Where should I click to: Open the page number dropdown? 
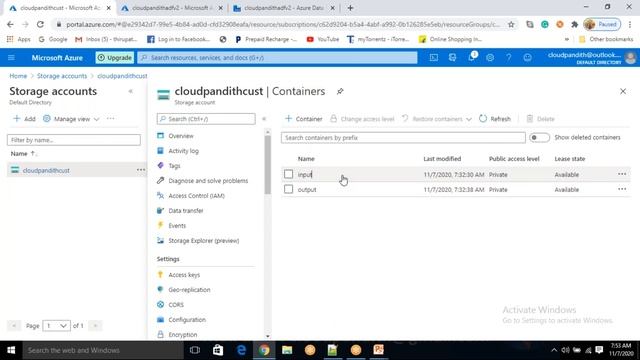[x=56, y=326]
